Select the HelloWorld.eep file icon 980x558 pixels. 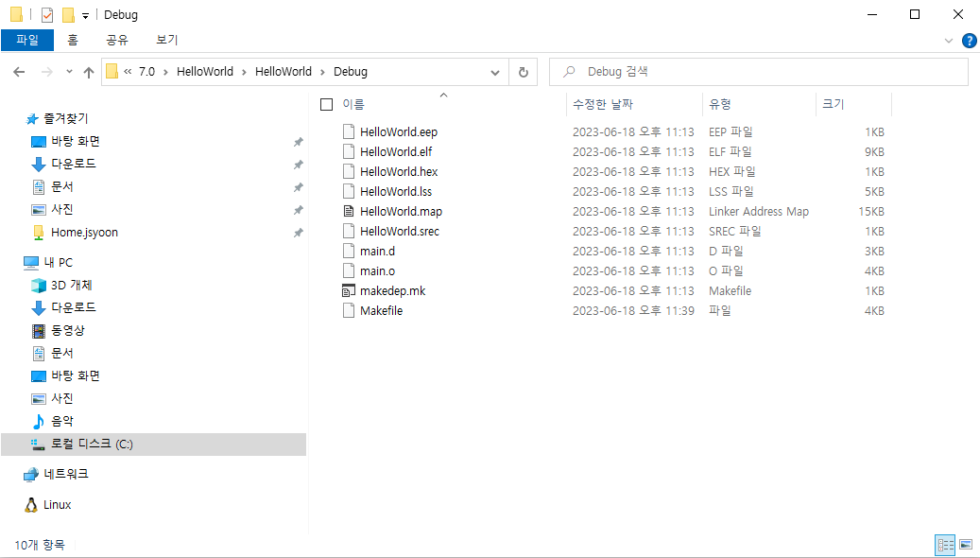[x=349, y=131]
